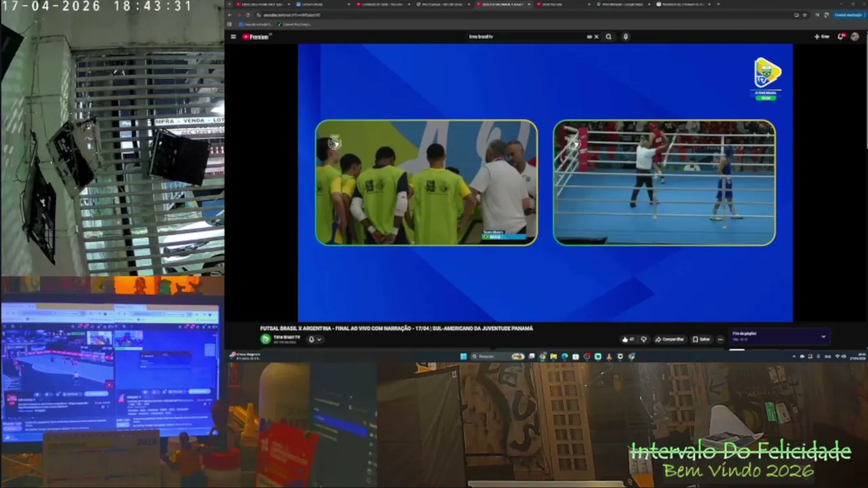Go to YouTube Premium home logo
This screenshot has width=868, height=488.
(256, 37)
